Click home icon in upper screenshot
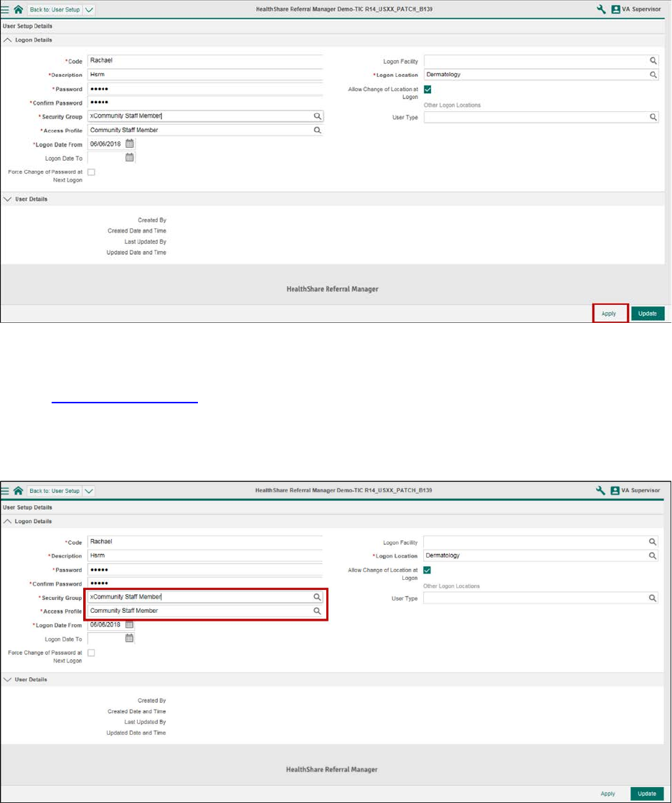The width and height of the screenshot is (672, 803). click(x=19, y=9)
